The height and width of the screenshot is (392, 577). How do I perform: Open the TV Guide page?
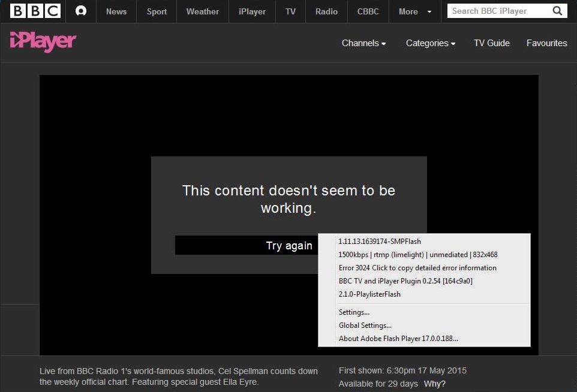491,43
